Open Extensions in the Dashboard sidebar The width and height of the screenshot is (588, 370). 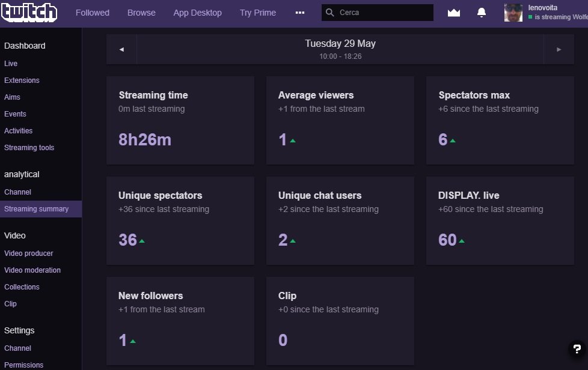(x=22, y=80)
